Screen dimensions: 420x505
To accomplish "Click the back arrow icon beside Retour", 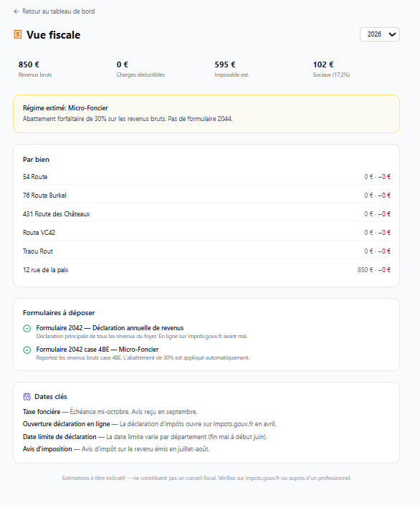I will pos(16,11).
